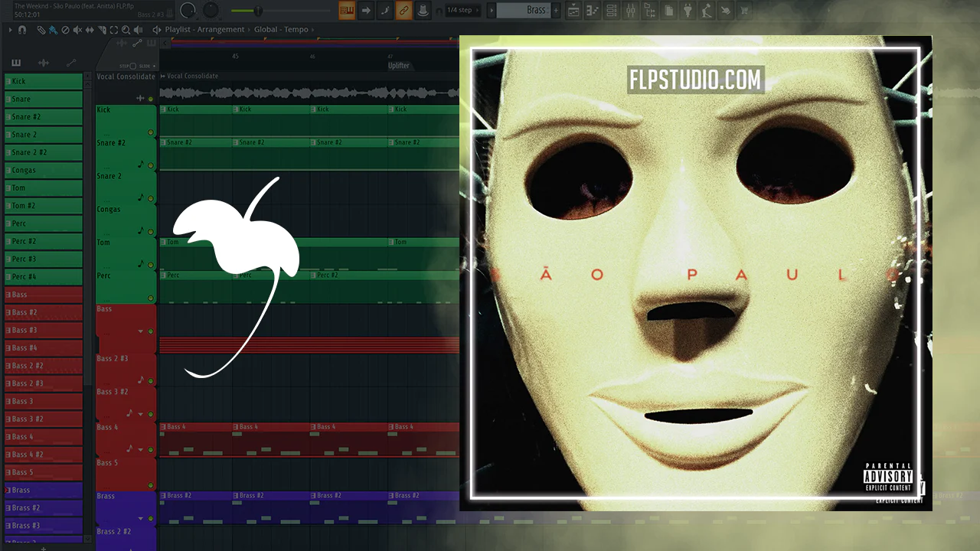Switch picker to audio clips tab
Viewport: 980px width, 551px height.
coord(44,63)
